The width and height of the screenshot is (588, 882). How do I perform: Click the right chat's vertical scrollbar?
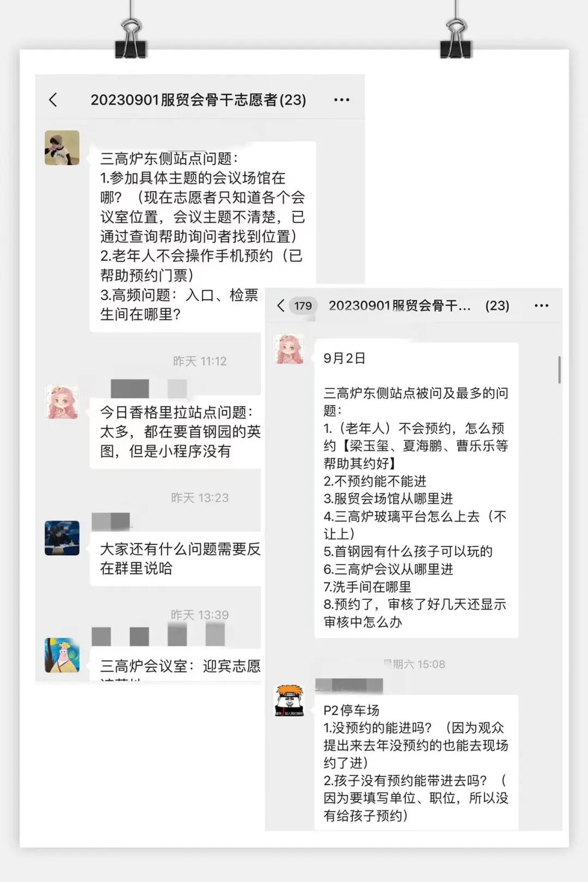[x=559, y=370]
